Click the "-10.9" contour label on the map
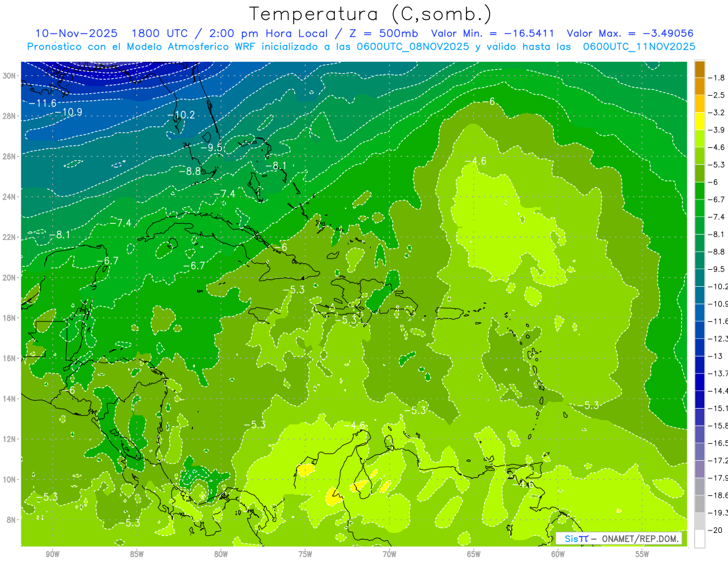 pyautogui.click(x=68, y=112)
